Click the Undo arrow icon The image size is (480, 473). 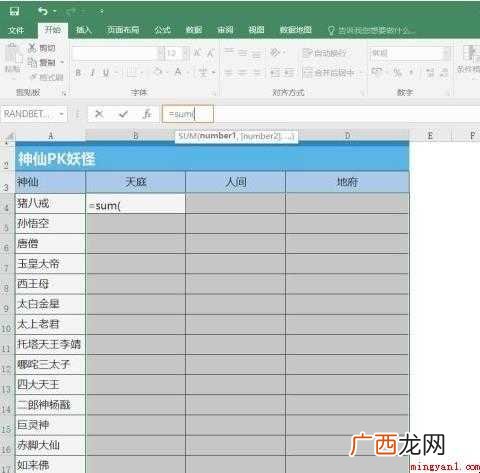point(43,12)
